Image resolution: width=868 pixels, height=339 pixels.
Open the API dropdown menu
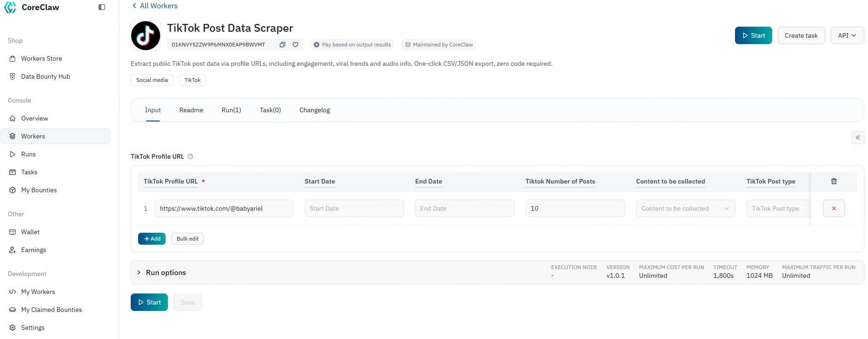[x=847, y=35]
